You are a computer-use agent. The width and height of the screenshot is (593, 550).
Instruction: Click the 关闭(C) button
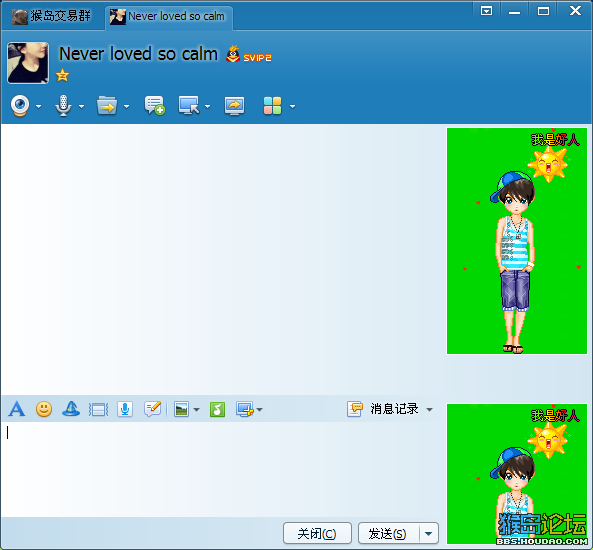click(x=317, y=534)
